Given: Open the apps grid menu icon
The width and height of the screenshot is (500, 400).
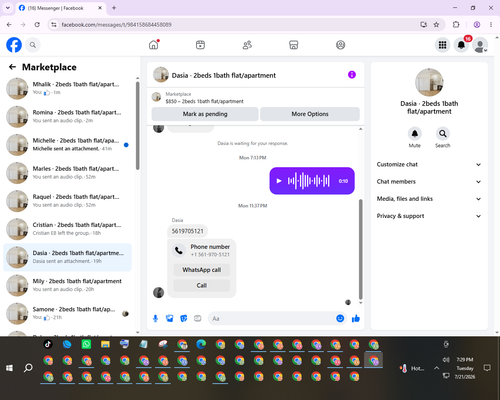Looking at the screenshot, I should click(442, 45).
